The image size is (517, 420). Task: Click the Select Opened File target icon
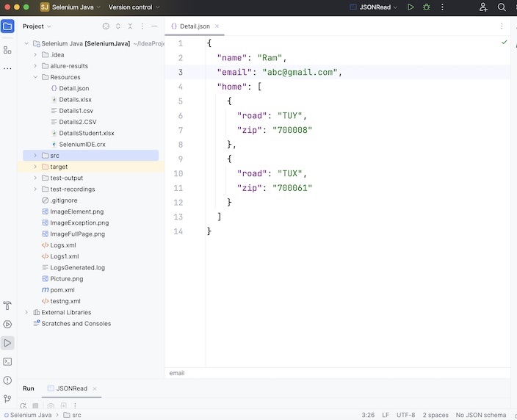click(x=106, y=26)
